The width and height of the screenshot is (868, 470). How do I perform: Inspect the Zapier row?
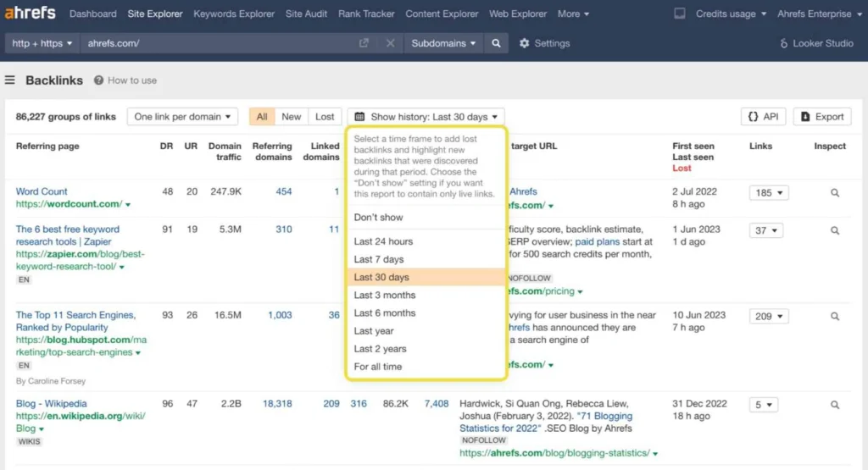tap(835, 230)
